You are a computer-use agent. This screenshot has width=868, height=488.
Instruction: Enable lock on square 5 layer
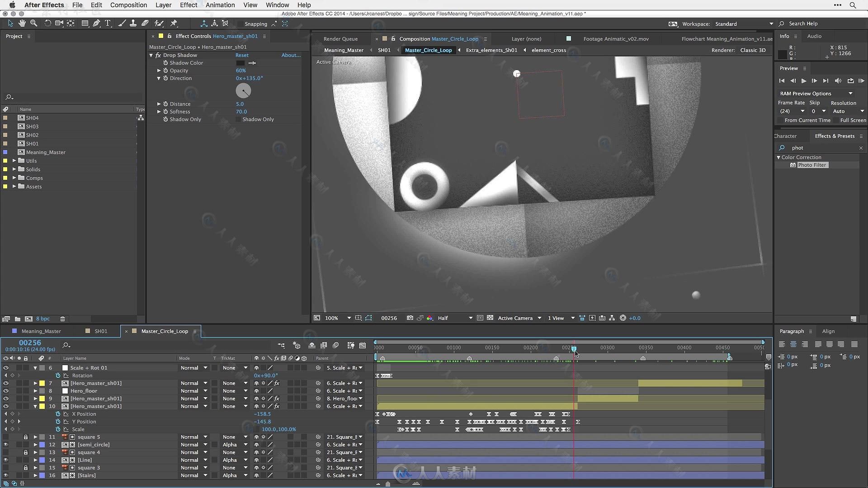click(x=25, y=437)
